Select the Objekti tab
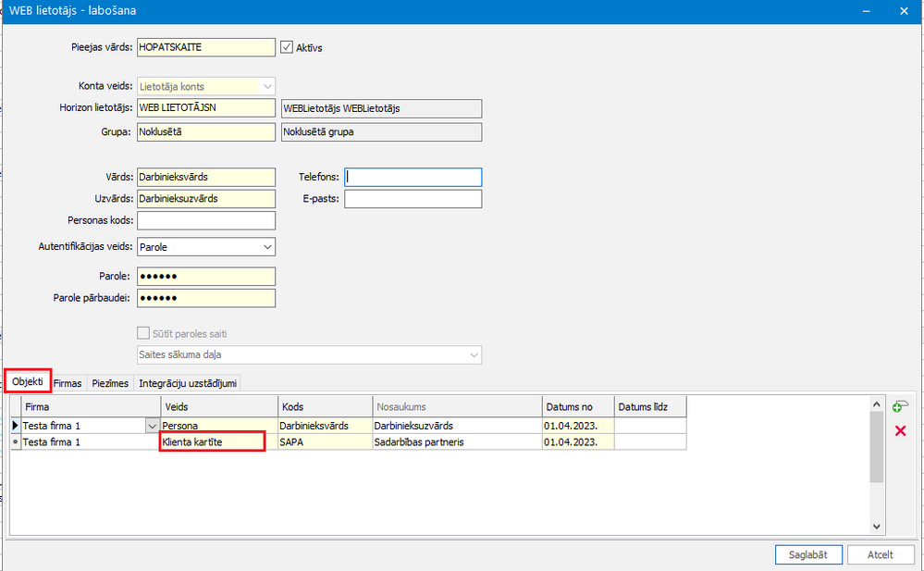The height and width of the screenshot is (571, 924). tap(28, 381)
